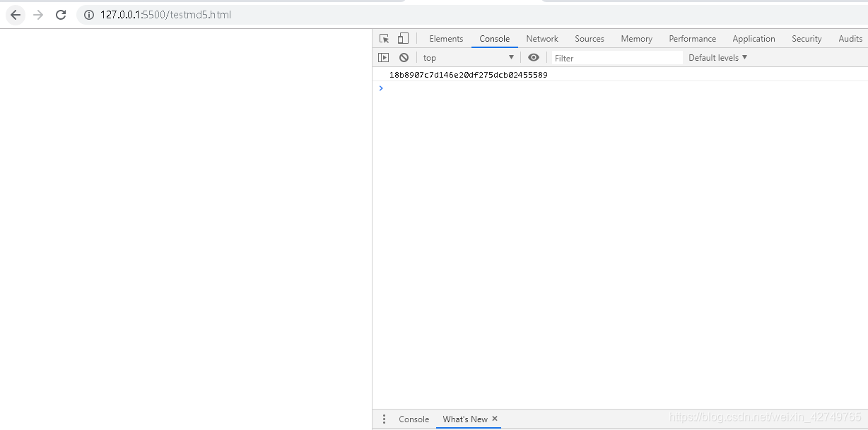
Task: Open the console sidebar panel
Action: (x=384, y=57)
